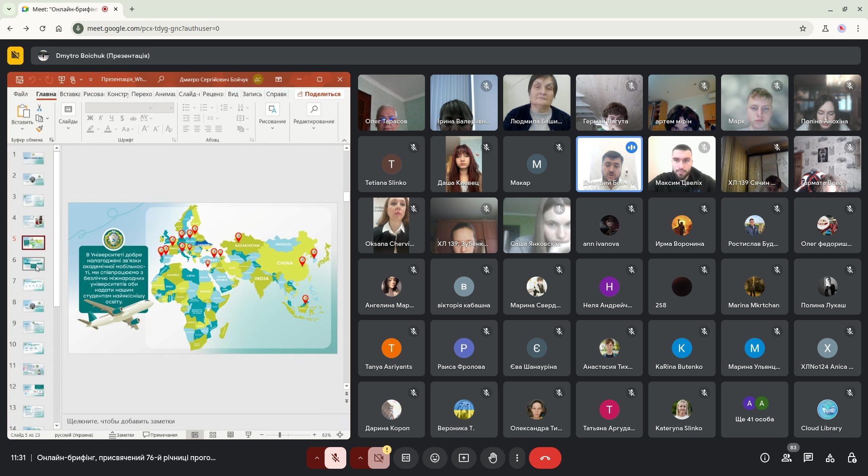Unmute the microphone
Screen dimensions: 868x476
[x=335, y=458]
